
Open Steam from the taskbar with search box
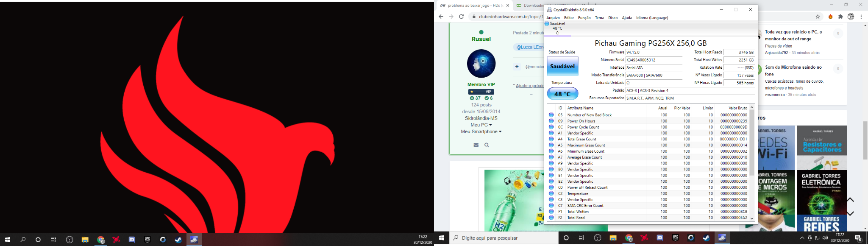[706, 238]
